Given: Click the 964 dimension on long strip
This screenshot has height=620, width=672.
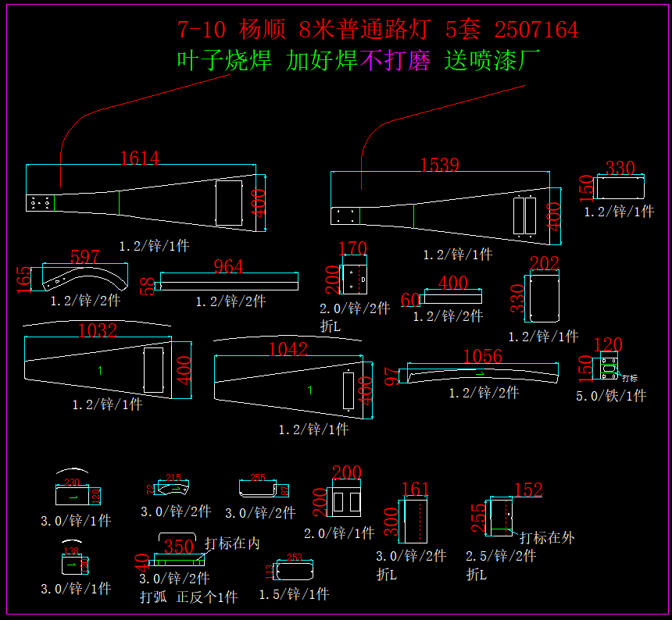Looking at the screenshot, I should coord(229,266).
